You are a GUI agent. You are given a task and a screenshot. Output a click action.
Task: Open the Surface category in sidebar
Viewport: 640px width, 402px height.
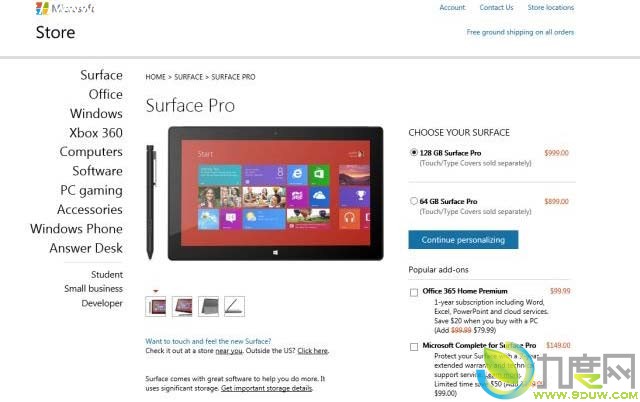click(101, 75)
